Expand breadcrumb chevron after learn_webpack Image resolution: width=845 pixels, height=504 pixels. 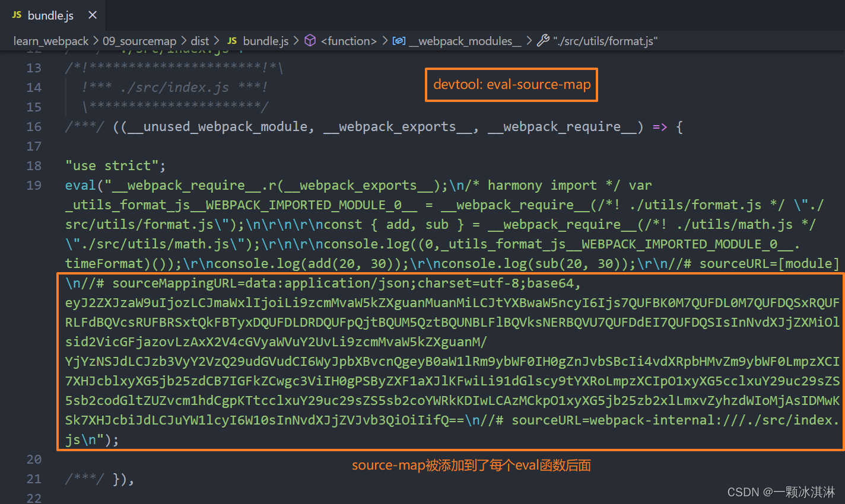point(96,41)
